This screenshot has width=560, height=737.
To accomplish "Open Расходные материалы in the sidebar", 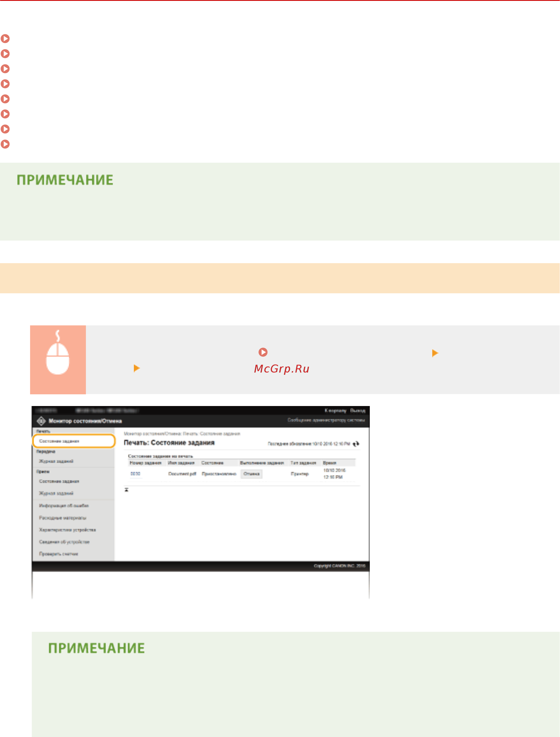I will [x=63, y=518].
